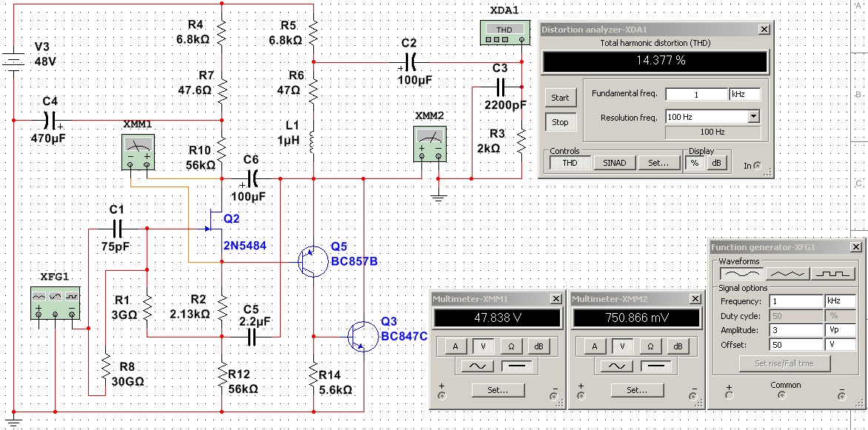Select resistor R12 56kΩ symbol
Viewport: 868px width, 430px height.
pos(222,374)
